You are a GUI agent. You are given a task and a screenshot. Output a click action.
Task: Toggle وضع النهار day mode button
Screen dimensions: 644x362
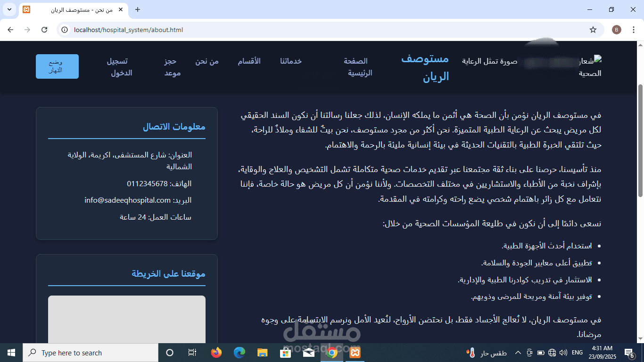tap(57, 66)
